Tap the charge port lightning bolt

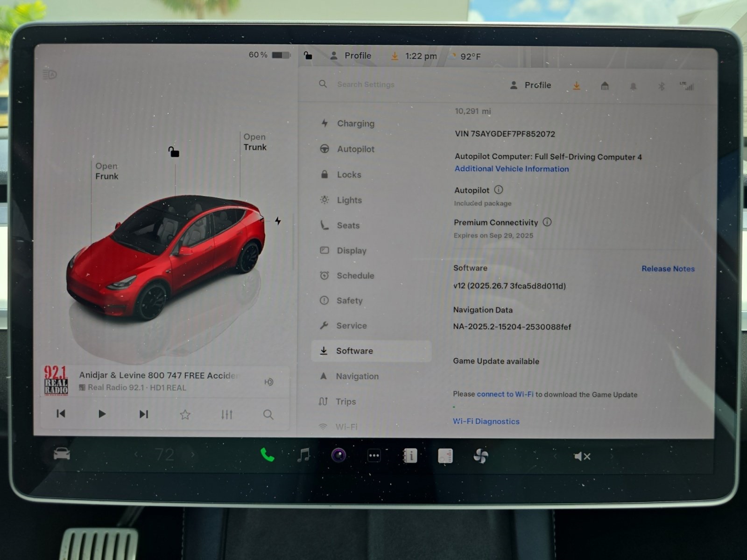click(278, 221)
